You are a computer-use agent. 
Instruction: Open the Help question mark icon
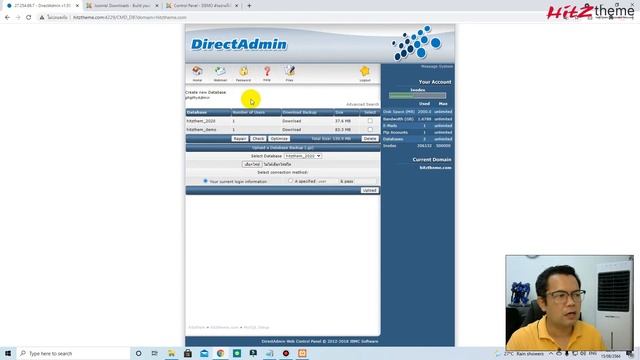[x=267, y=73]
